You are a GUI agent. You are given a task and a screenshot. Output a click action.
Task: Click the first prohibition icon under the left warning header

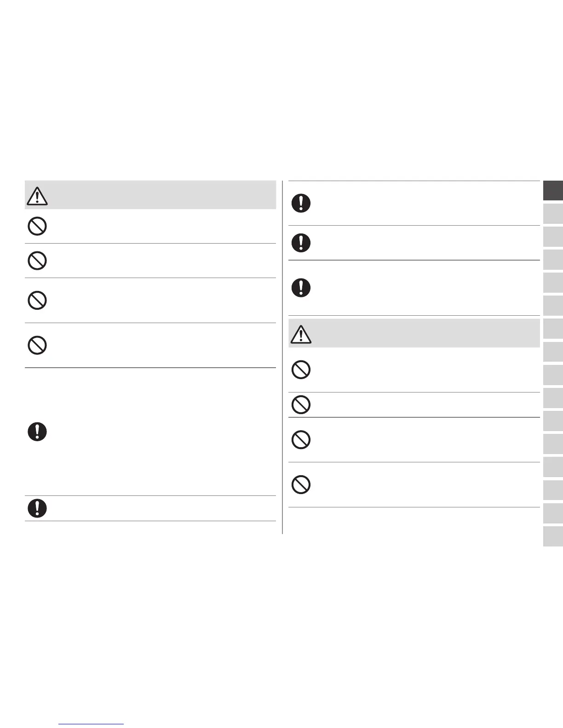(x=37, y=227)
